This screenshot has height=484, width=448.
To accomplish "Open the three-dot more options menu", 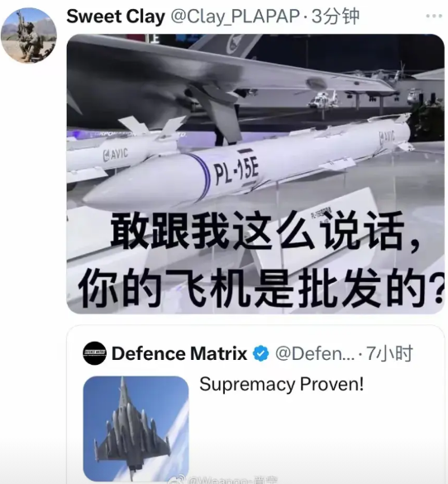I will point(435,17).
